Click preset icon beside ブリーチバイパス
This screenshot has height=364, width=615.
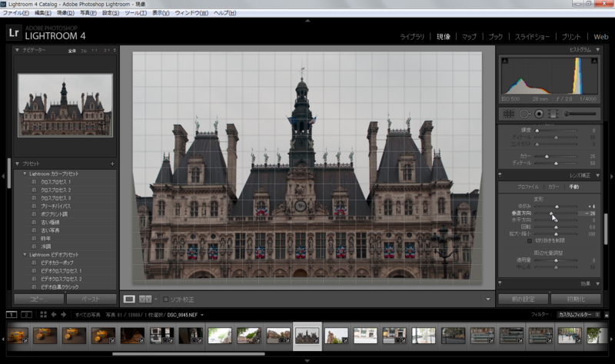click(34, 206)
